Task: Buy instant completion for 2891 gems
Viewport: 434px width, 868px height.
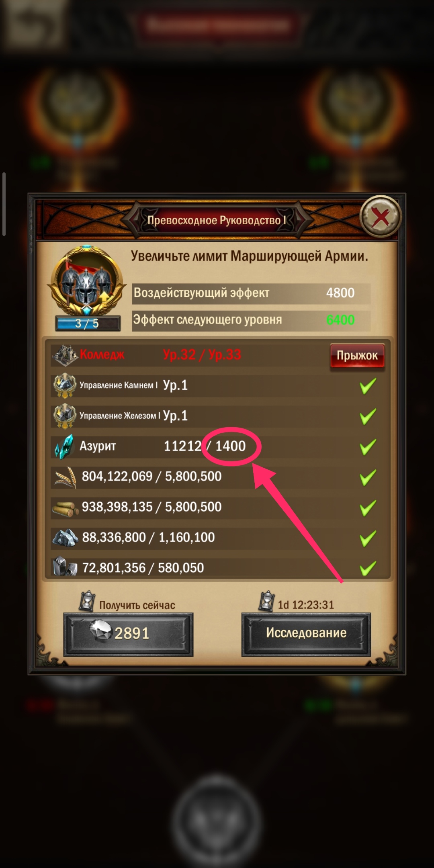Action: pos(128,634)
